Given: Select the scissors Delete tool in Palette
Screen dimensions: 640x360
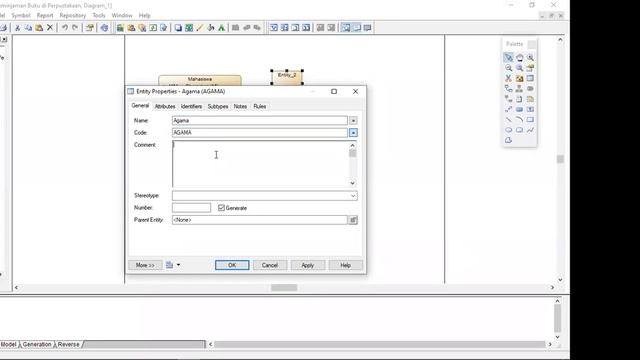Looking at the screenshot, I should click(x=508, y=78).
